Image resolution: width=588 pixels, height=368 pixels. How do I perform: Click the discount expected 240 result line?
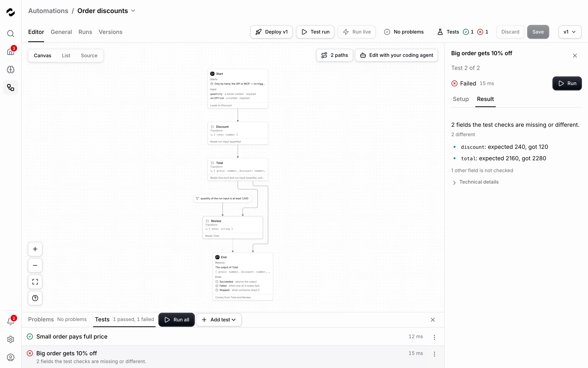(504, 147)
